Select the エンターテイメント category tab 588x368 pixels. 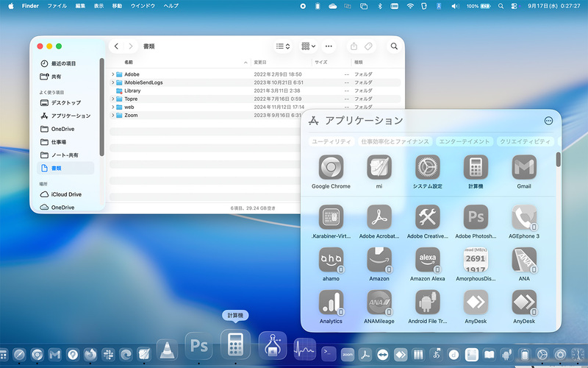464,141
